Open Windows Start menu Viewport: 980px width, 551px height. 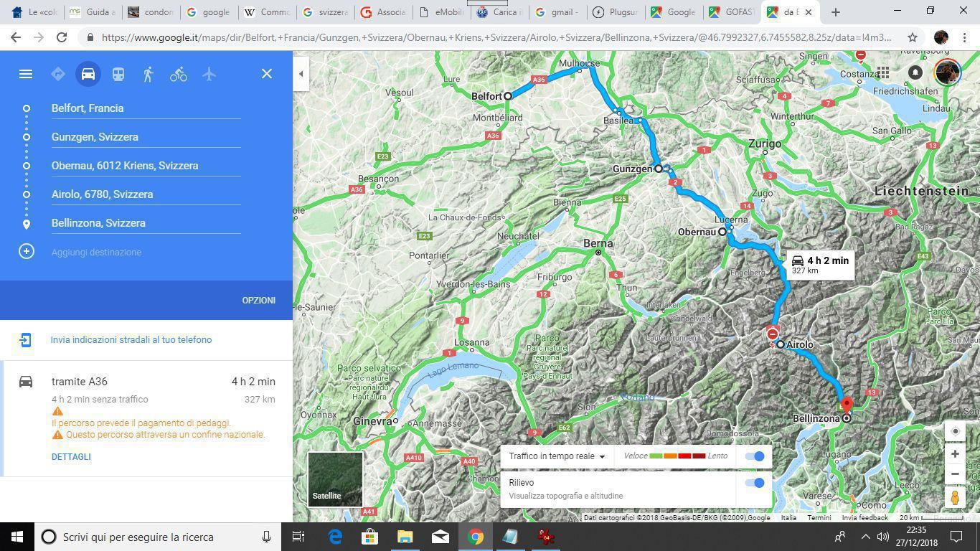17,537
